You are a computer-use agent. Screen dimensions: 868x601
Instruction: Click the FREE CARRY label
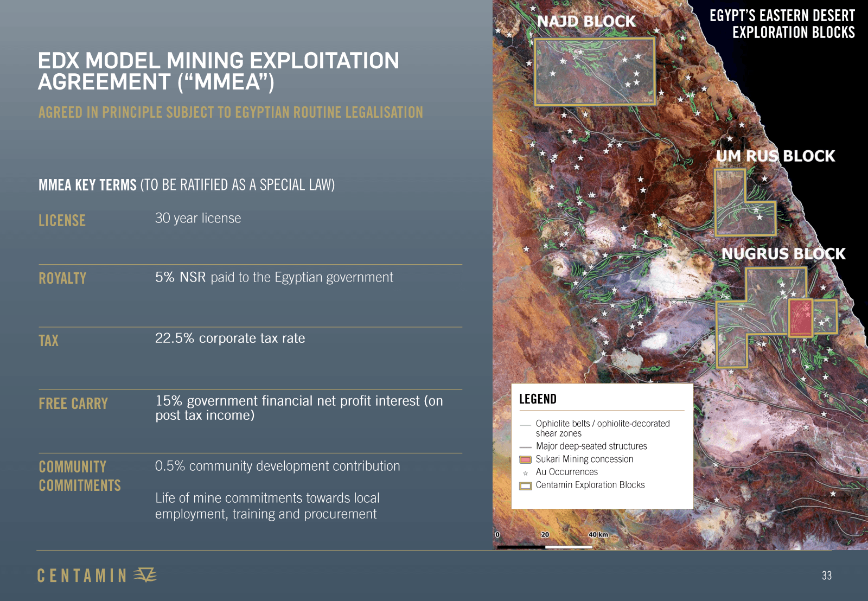[73, 404]
